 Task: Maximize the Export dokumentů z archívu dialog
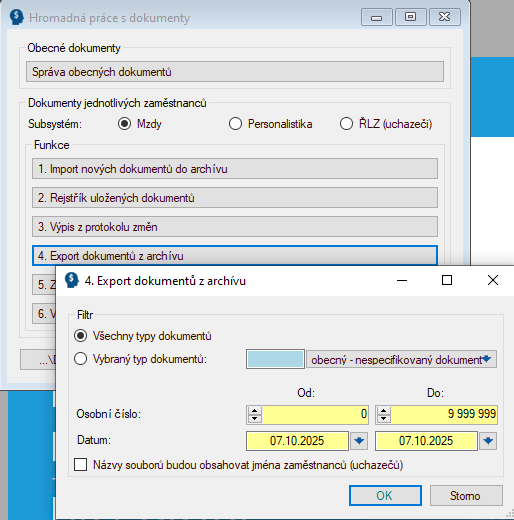pyautogui.click(x=447, y=280)
